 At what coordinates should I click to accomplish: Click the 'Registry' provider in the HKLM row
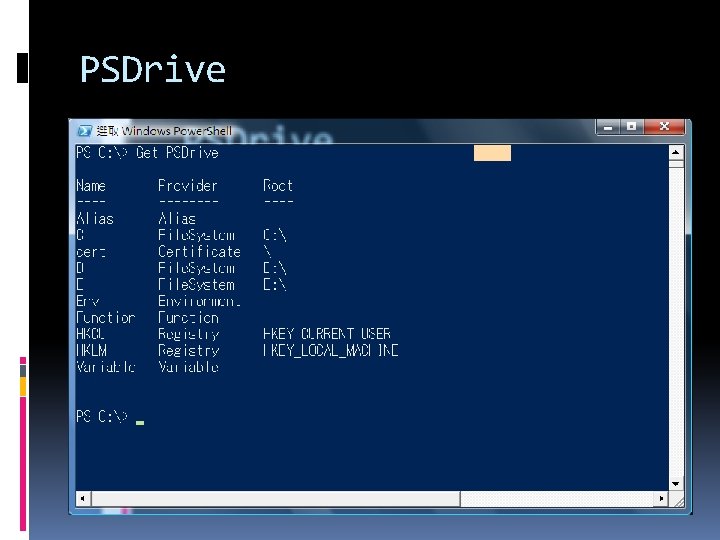click(189, 350)
